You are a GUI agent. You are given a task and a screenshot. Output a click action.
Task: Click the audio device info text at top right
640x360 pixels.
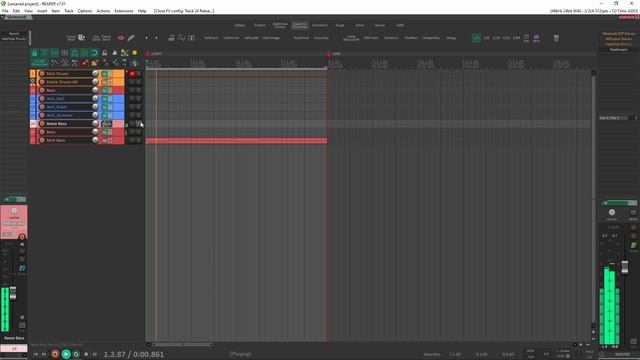[x=593, y=11]
